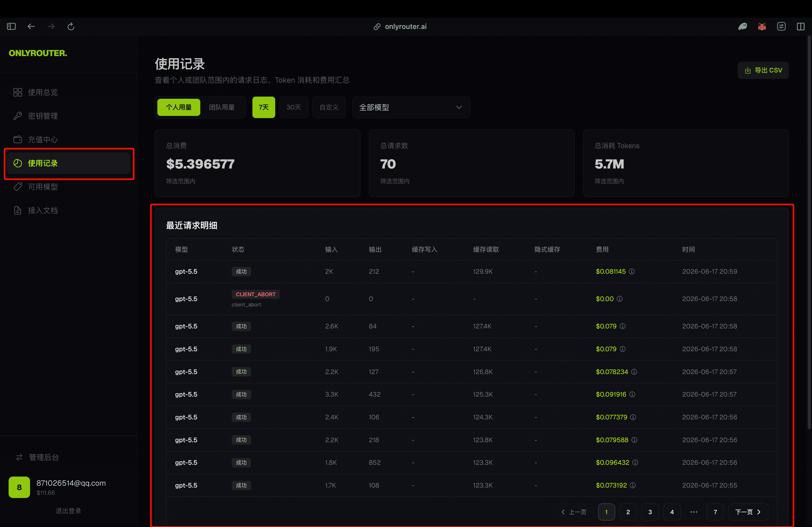This screenshot has height=527, width=812.
Task: Export records with 导出 CSV button
Action: click(763, 70)
